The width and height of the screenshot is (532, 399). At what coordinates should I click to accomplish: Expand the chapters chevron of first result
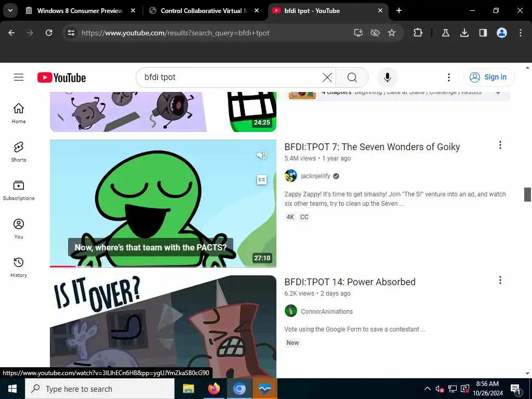[x=498, y=93]
